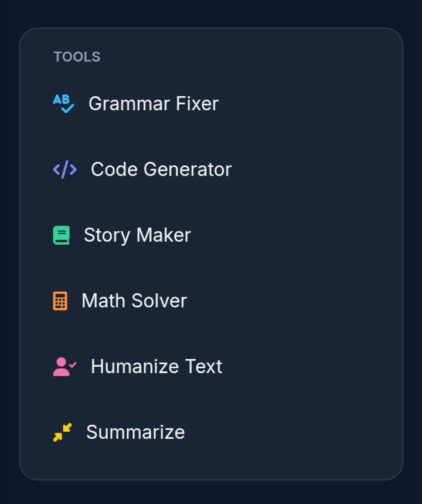
Task: Launch Code Generator from the tools list
Action: (x=161, y=169)
